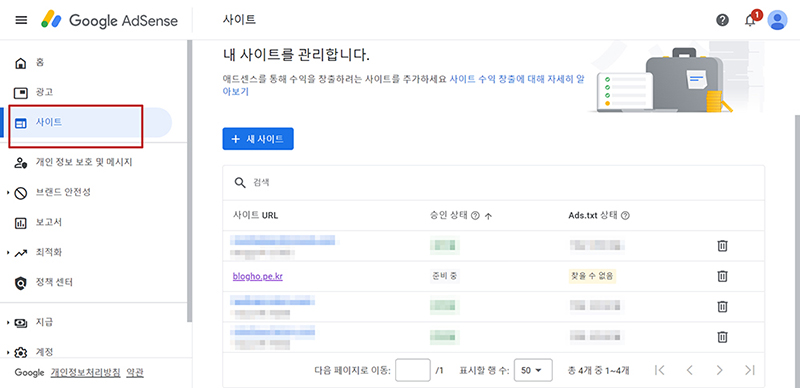Click the 정책 센터 shield icon
This screenshot has height=388, width=800.
(20, 283)
